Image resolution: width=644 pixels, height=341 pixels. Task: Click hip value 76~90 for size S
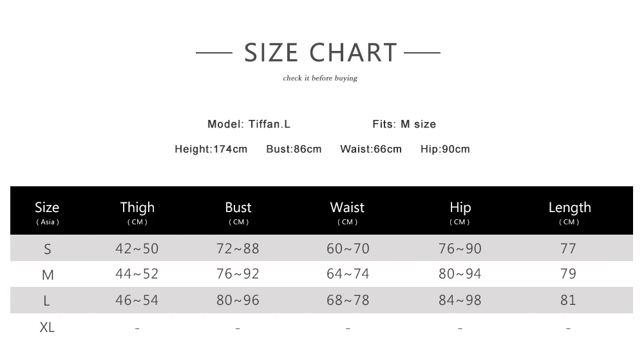460,249
